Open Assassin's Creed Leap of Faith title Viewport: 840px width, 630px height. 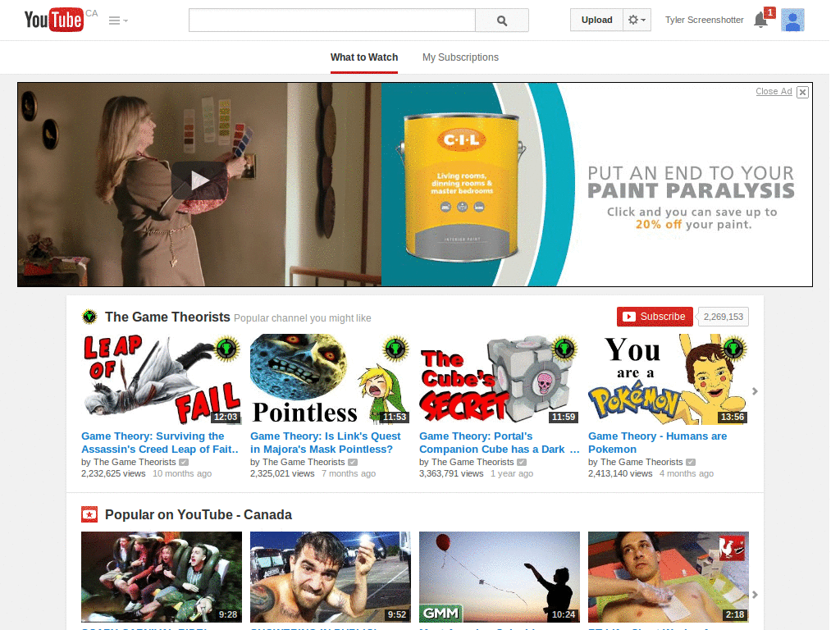(160, 442)
